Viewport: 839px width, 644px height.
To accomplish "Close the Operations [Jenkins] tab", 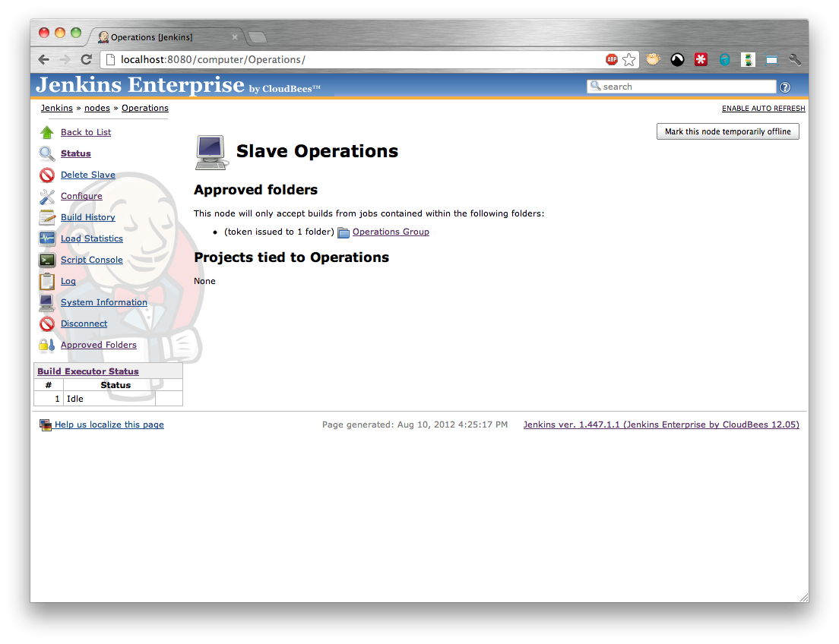I will pos(234,37).
